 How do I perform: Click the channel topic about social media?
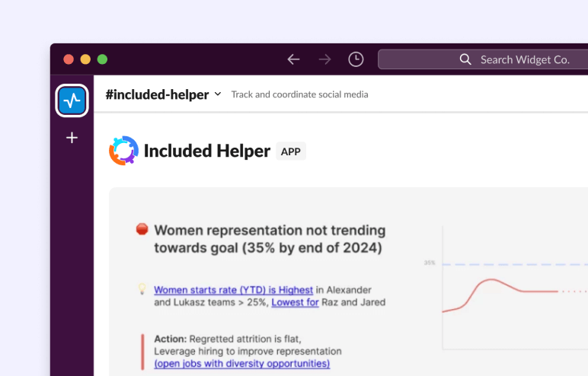coord(299,94)
